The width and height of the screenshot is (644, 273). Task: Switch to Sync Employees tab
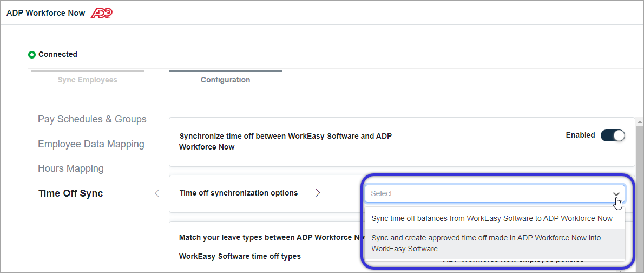pos(88,80)
